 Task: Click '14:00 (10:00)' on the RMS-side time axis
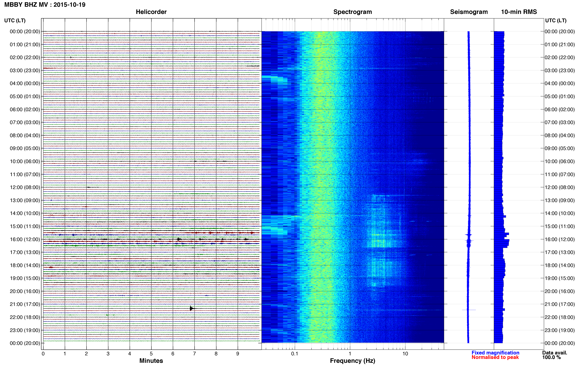coord(560,213)
